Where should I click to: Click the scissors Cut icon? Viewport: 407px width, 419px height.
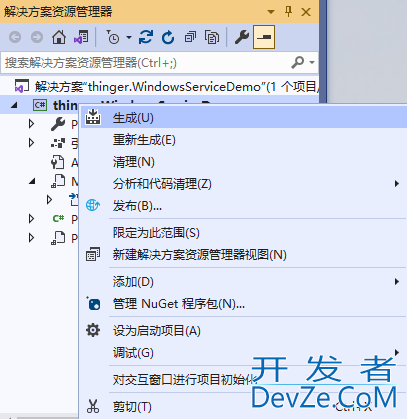click(x=93, y=406)
